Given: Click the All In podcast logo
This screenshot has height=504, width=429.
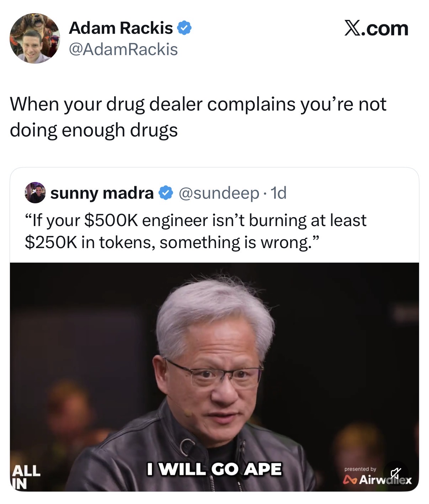Looking at the screenshot, I should [26, 477].
